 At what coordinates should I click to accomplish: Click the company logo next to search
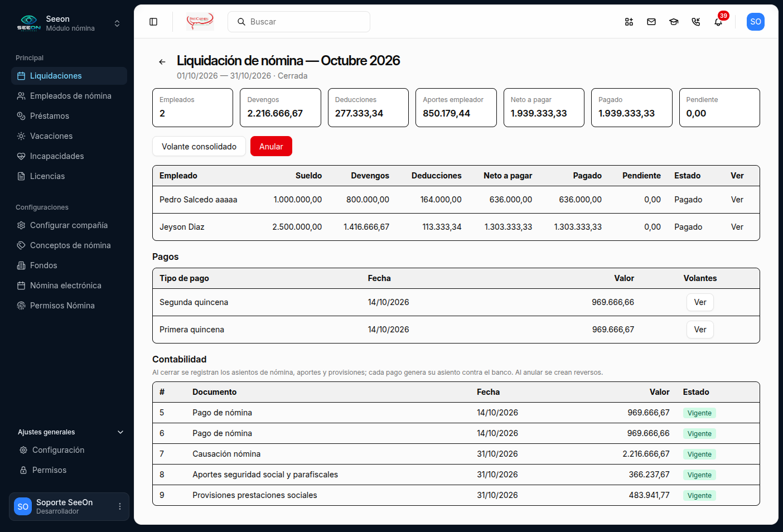200,21
